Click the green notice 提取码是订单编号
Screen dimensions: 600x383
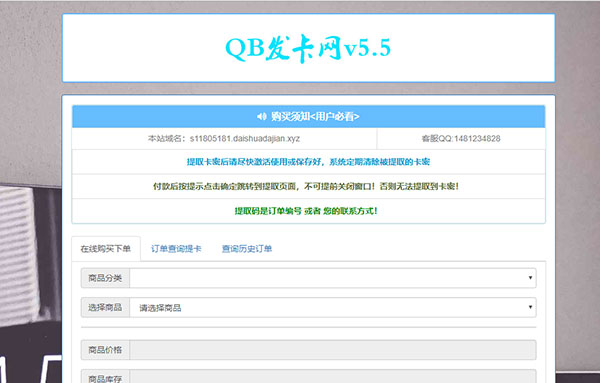[x=306, y=211]
